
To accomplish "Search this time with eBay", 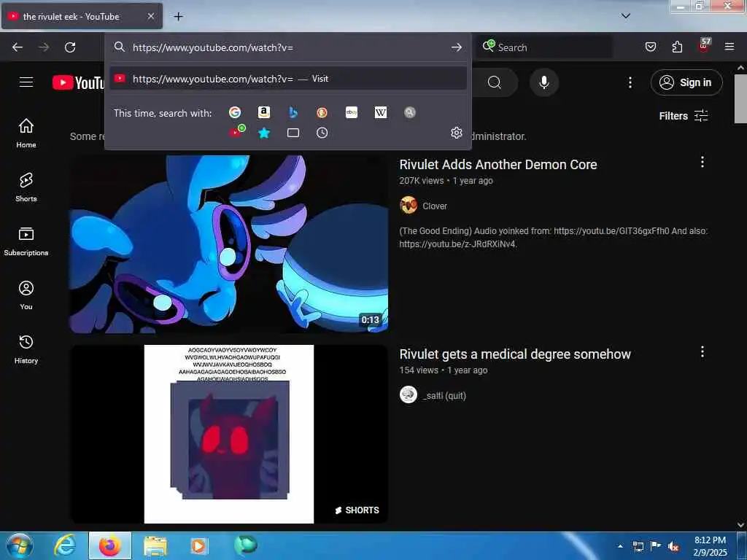I will click(x=352, y=112).
